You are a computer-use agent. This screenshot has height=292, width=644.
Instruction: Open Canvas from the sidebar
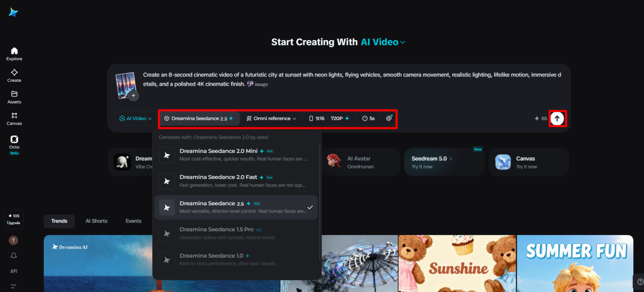point(14,119)
